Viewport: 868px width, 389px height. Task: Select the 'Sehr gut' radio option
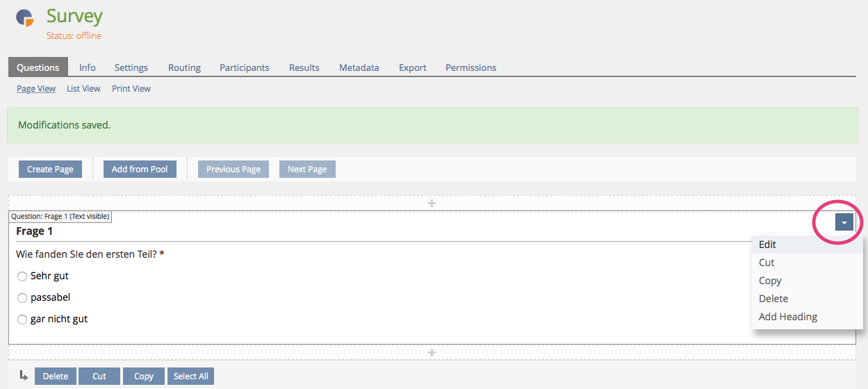point(22,276)
